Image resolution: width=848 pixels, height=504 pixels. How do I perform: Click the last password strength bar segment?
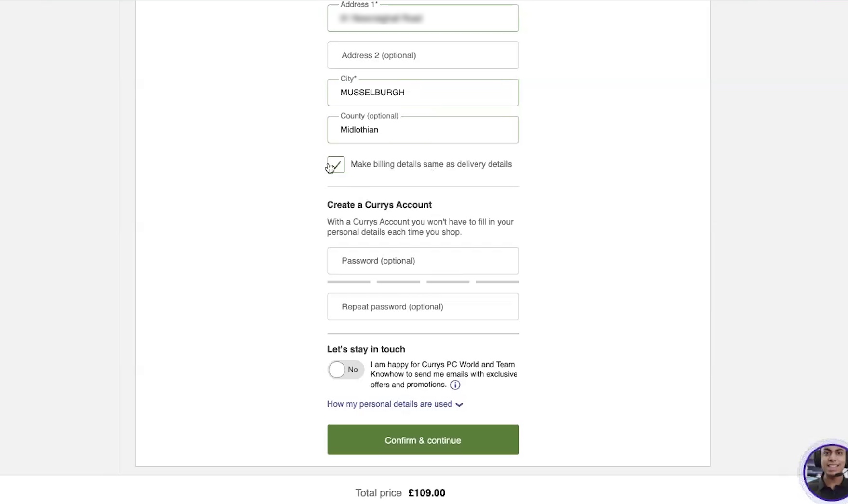coord(497,282)
